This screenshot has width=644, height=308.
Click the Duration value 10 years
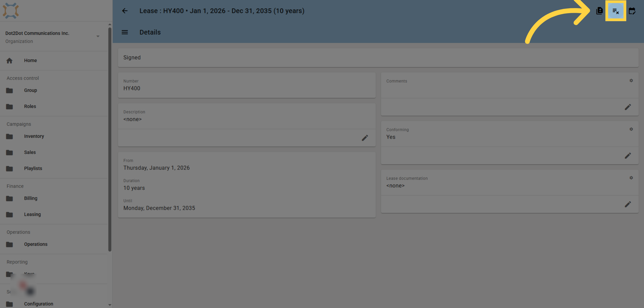point(134,188)
